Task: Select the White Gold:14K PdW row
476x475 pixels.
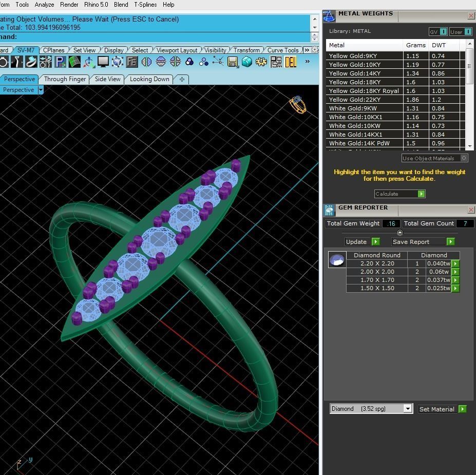Action: click(x=395, y=143)
